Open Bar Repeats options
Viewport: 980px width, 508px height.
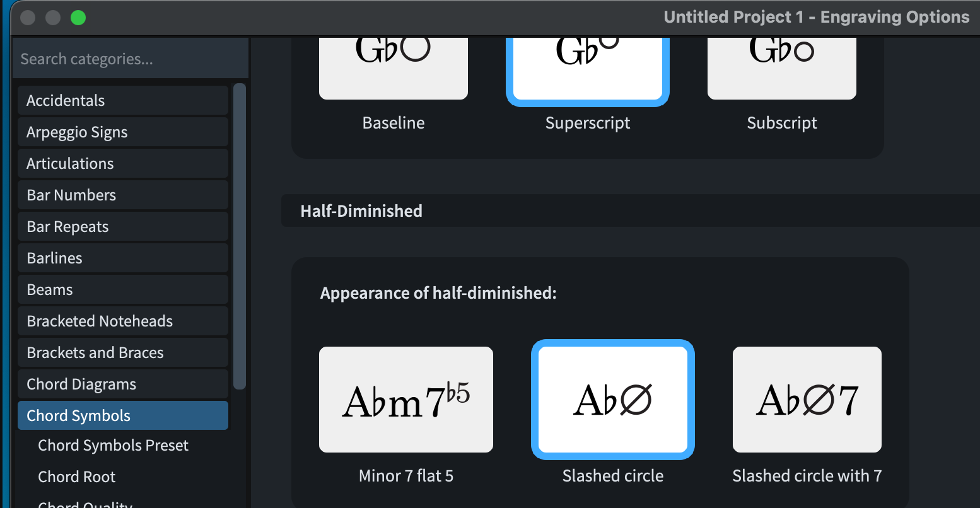tap(122, 227)
